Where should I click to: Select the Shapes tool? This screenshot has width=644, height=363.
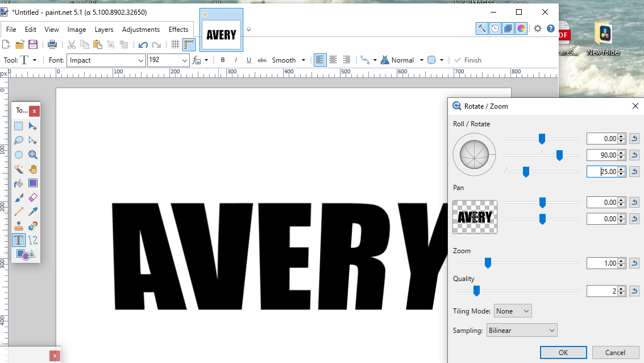(x=26, y=254)
